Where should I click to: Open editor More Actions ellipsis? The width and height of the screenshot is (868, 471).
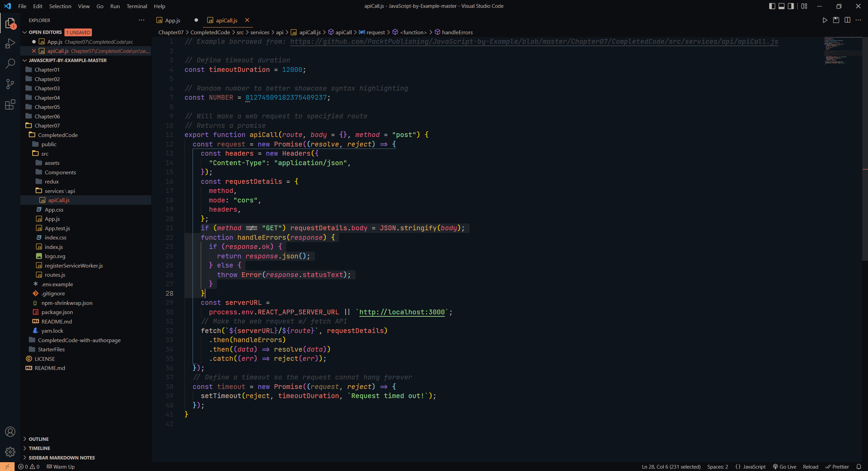point(859,20)
